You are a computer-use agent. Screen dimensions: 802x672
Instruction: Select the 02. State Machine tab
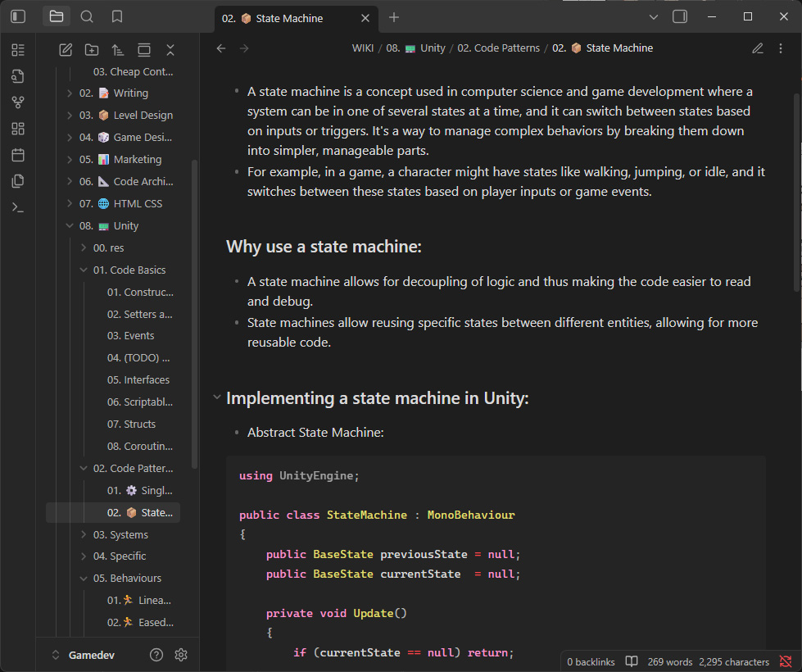(287, 18)
